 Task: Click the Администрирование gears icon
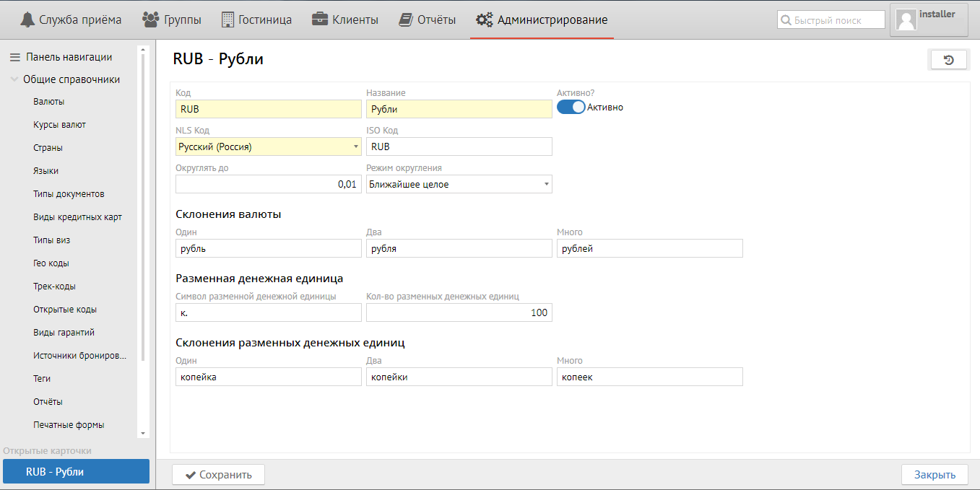tap(484, 19)
